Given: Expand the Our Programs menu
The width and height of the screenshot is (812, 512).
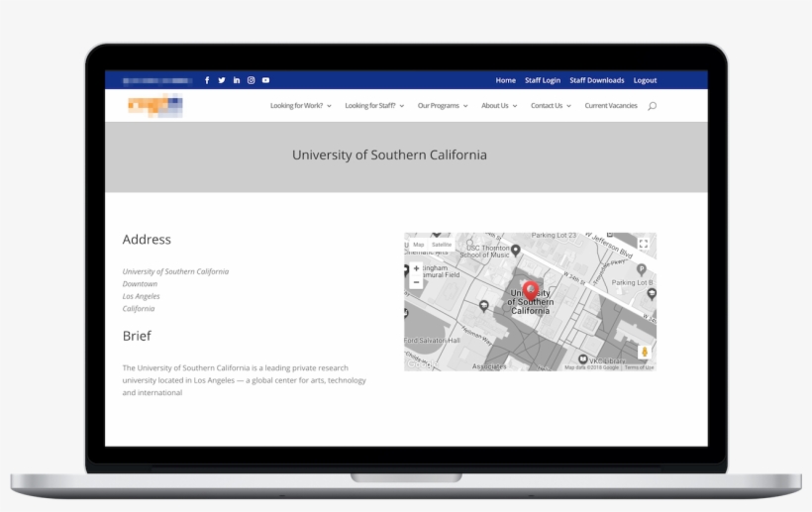Looking at the screenshot, I should [443, 106].
